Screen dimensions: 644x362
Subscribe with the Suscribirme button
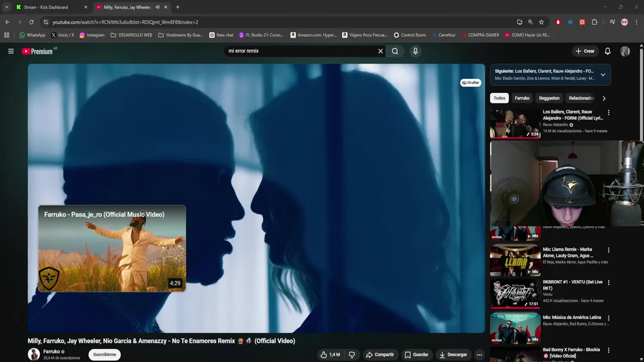coord(105,354)
